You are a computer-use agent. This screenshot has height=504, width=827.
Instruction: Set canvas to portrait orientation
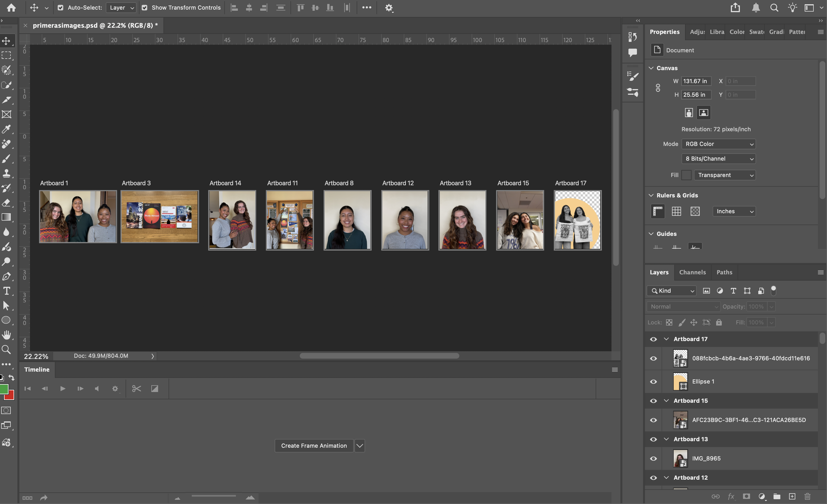point(689,113)
